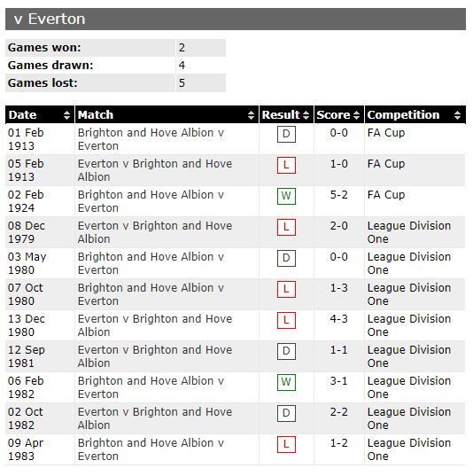
Task: Click the Match column sort arrows
Action: pos(251,115)
